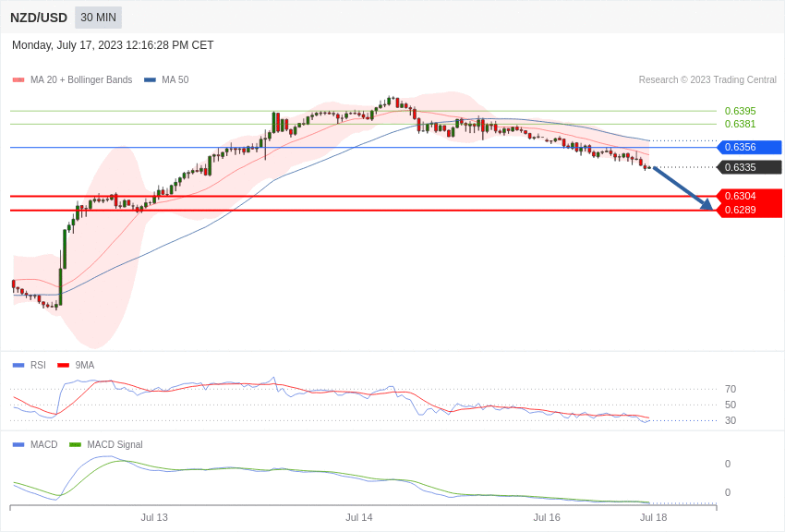The height and width of the screenshot is (532, 785).
Task: Click the Jul 13 date axis label
Action: pos(154,517)
